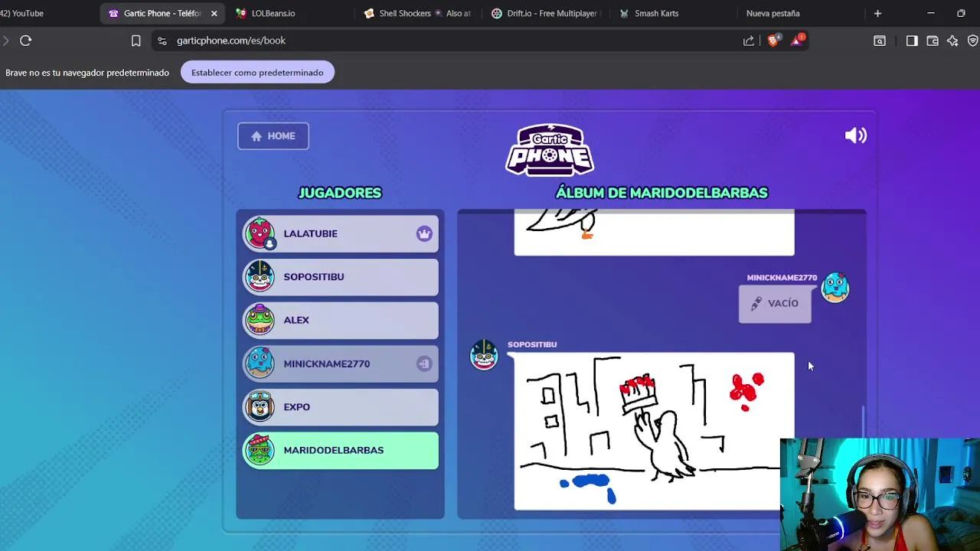Click the share page icon
Screen dimensions: 980x551
tap(749, 41)
